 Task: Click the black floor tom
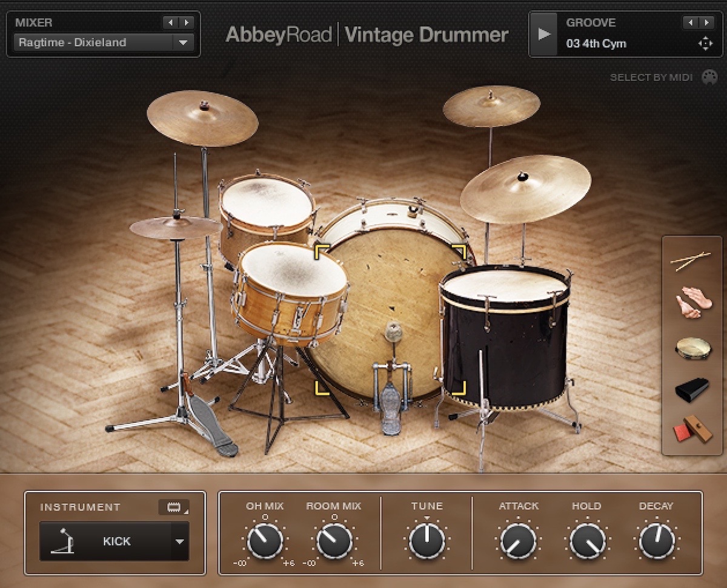[x=506, y=339]
